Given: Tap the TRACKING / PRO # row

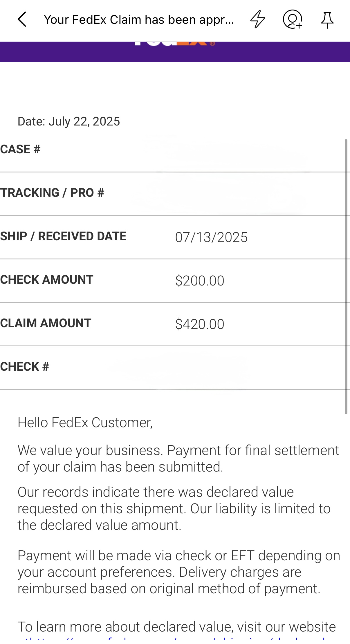Looking at the screenshot, I should click(175, 194).
